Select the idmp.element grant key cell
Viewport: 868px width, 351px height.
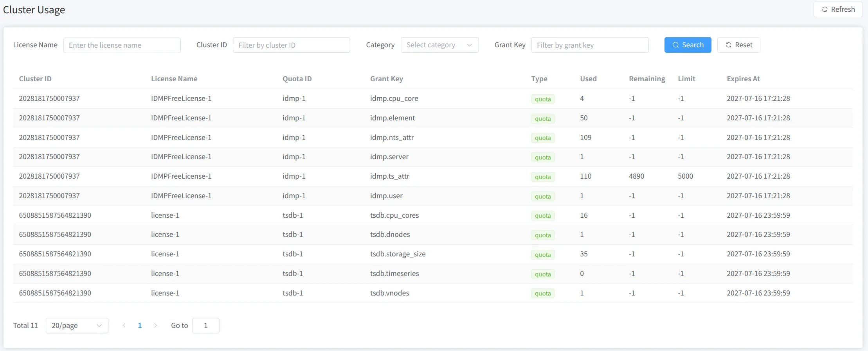coord(393,118)
